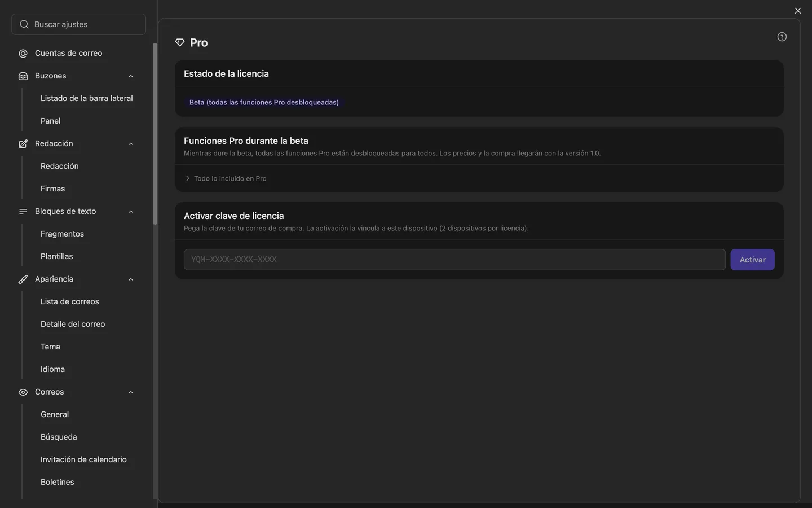Viewport: 812px width, 508px height.
Task: Click Funciones Pro durante la beta heading
Action: point(246,141)
